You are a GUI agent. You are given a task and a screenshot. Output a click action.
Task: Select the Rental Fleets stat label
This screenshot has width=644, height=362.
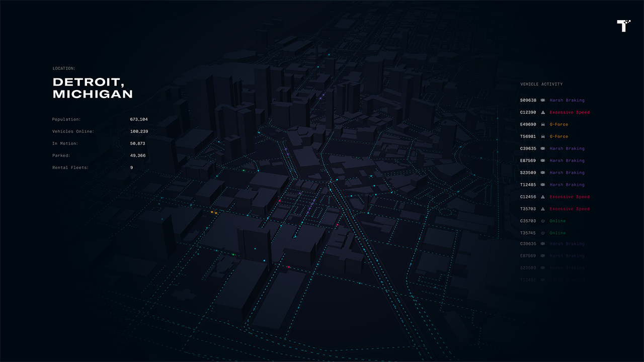[70, 168]
